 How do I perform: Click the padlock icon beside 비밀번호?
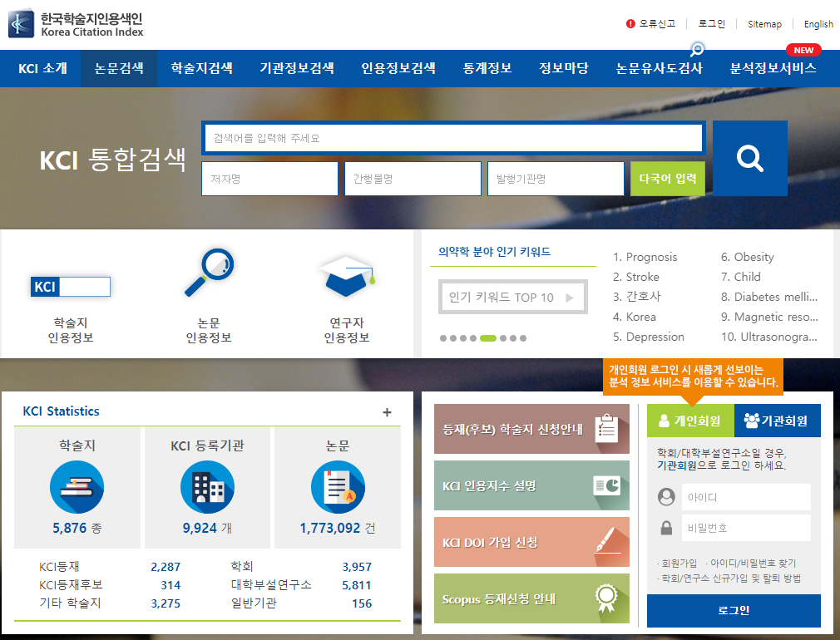tap(666, 528)
